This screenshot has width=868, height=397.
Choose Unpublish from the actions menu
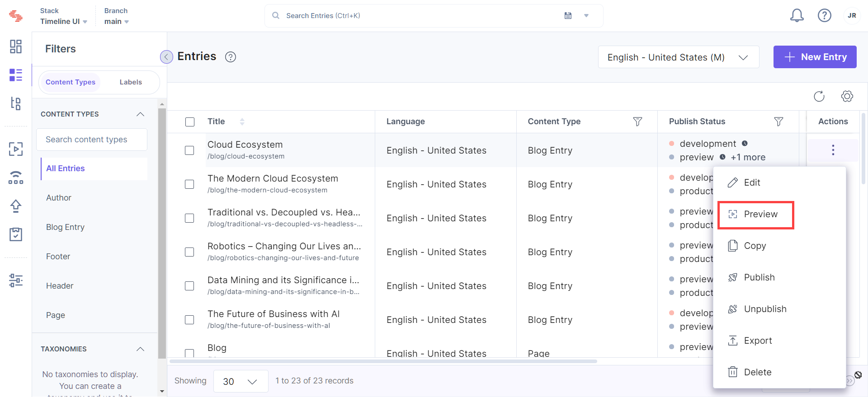(x=779, y=309)
